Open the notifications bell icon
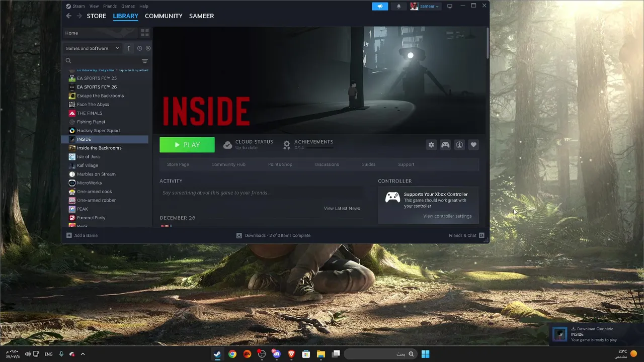Screen dimensions: 644x362 (399, 6)
